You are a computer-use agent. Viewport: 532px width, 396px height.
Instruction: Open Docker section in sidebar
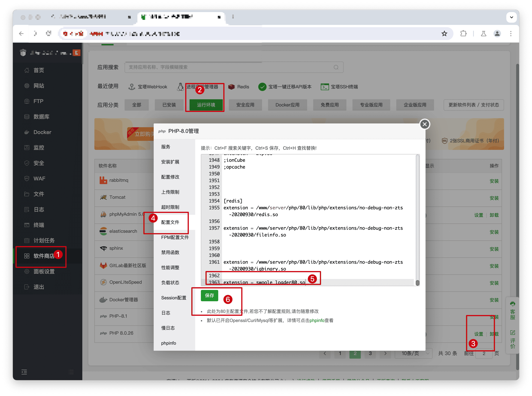point(42,132)
